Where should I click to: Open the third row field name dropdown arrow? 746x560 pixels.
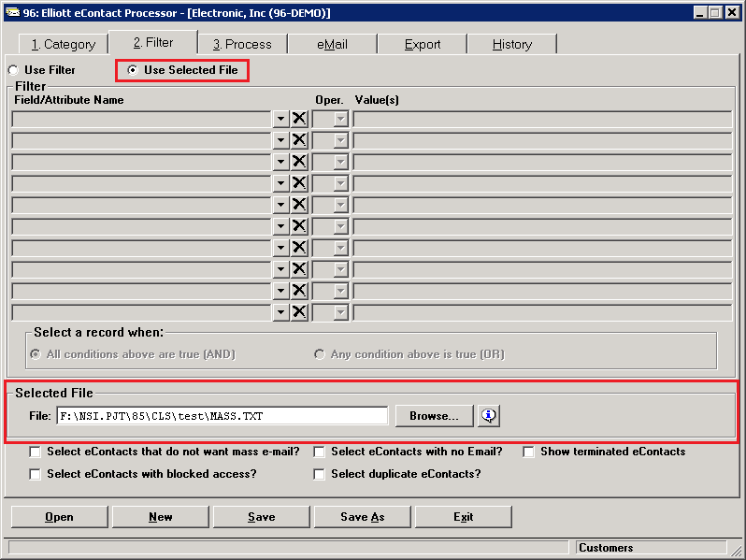coord(280,162)
